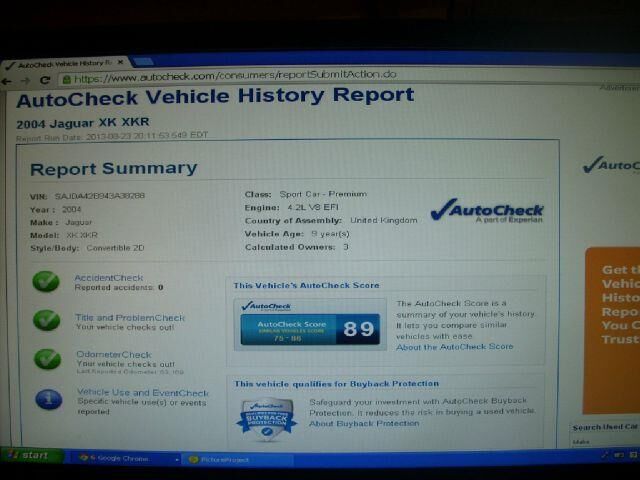Switch to PictureProject taskbar item

[237, 460]
